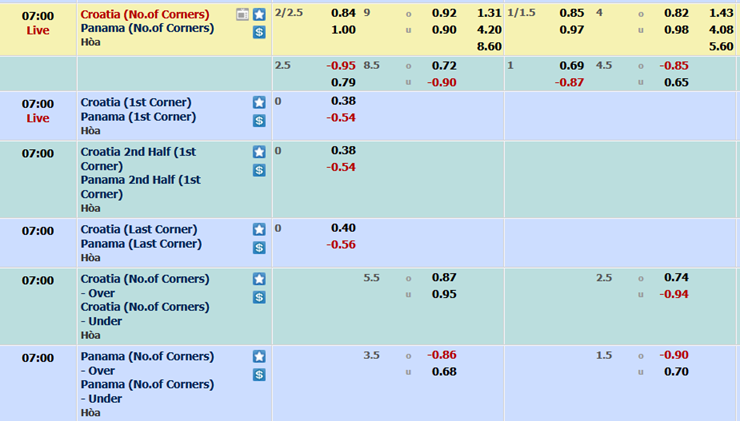
Task: Click dollar icon in 2nd Half (1st Corner) row
Action: pos(259,170)
